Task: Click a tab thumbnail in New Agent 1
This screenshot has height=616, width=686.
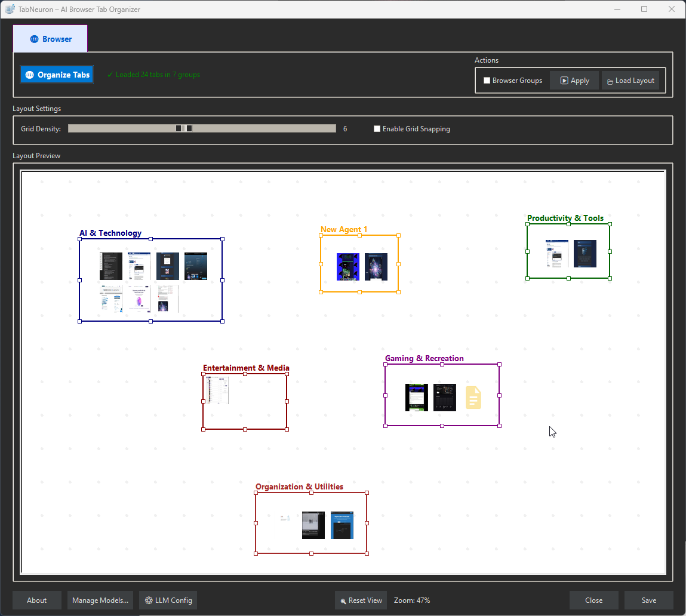Action: 347,267
